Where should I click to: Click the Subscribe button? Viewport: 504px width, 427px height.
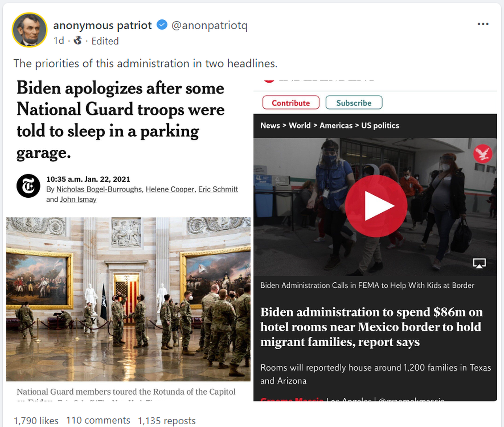coord(354,103)
